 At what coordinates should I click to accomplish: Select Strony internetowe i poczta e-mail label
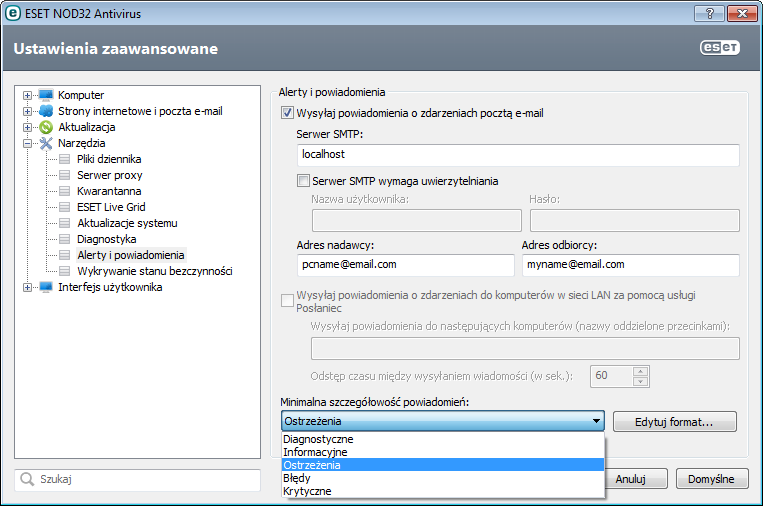point(140,111)
